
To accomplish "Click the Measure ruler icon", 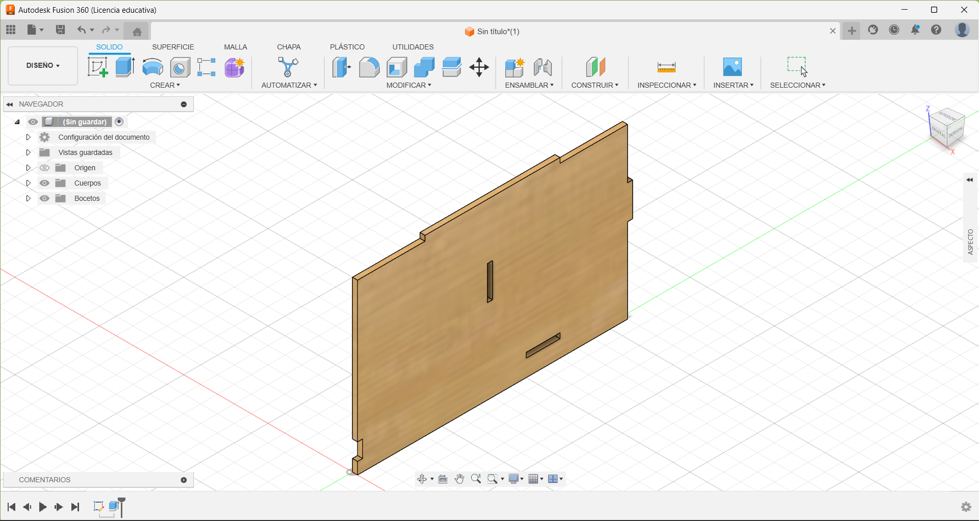I will point(666,67).
